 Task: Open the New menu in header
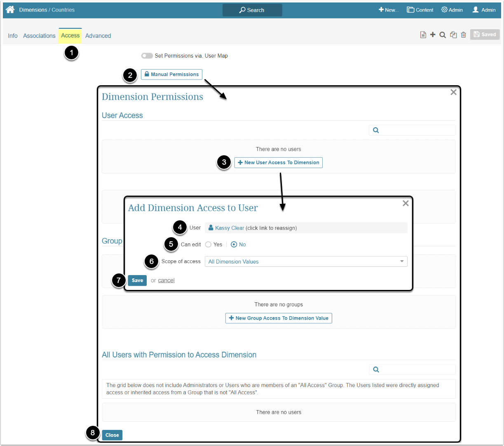[x=388, y=10]
